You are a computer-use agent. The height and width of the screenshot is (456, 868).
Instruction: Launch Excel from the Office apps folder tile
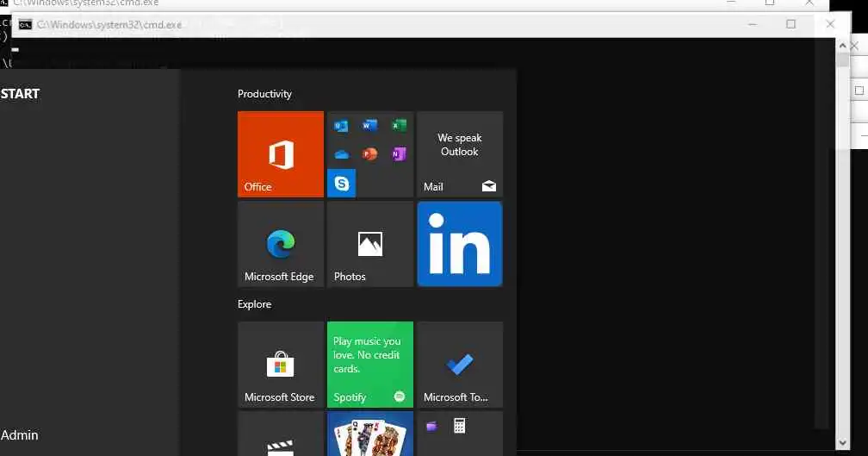(399, 126)
